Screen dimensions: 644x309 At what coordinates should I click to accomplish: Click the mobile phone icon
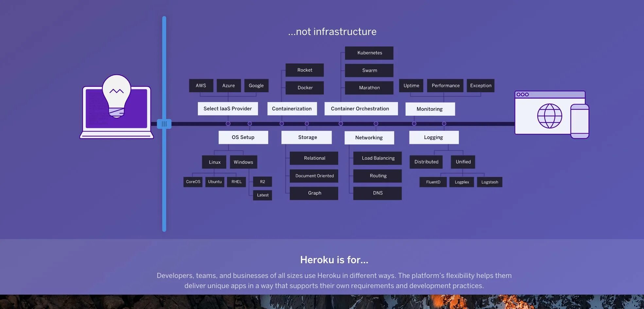click(x=580, y=121)
